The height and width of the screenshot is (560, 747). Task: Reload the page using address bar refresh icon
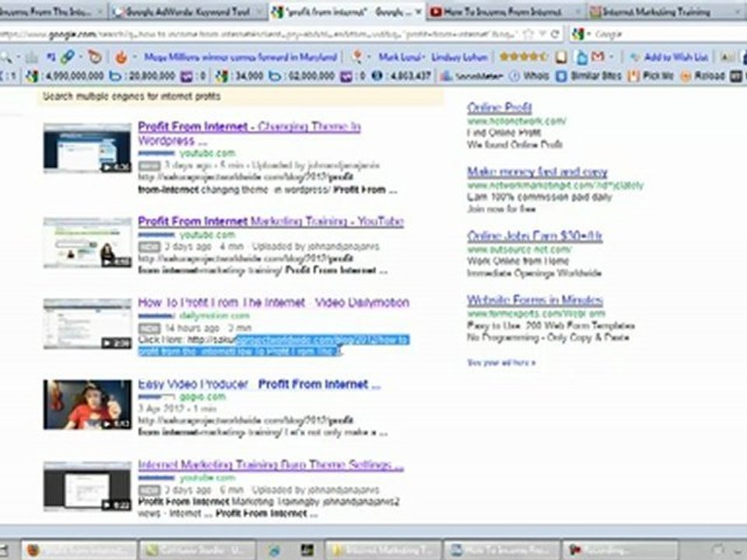point(555,34)
